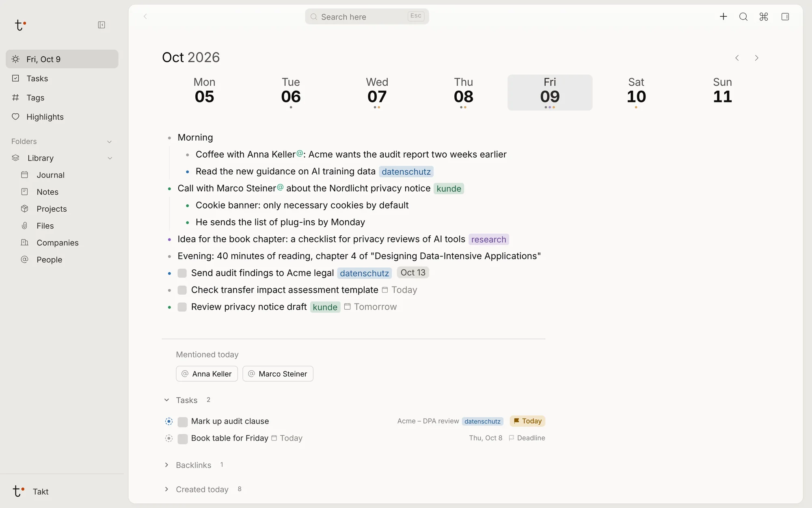Screen dimensions: 812x508
Task: Click the Today flag on Mark up audit clause
Action: pyautogui.click(x=527, y=421)
